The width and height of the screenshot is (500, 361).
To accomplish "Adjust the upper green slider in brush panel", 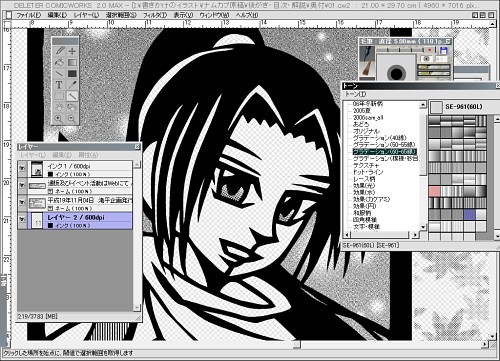I will click(x=434, y=68).
